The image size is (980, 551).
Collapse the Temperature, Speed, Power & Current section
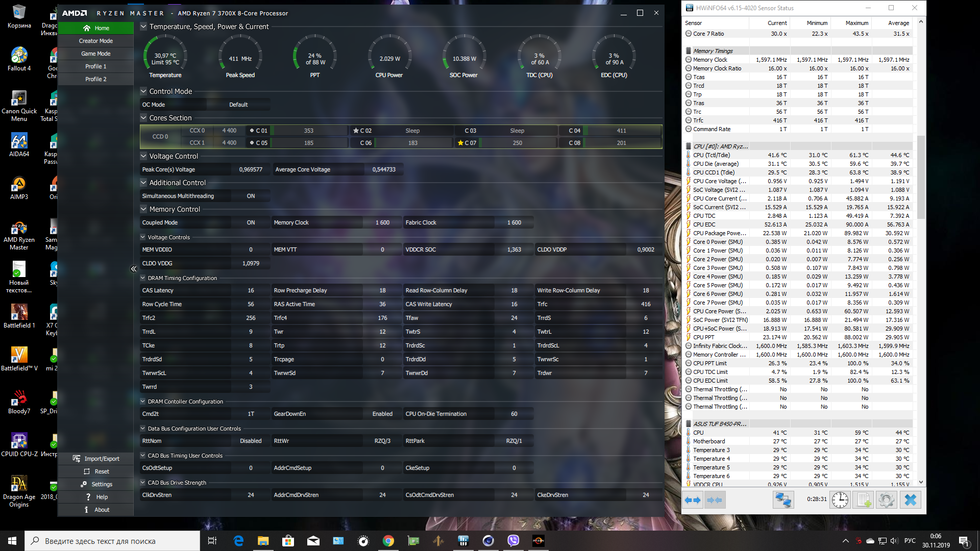point(143,27)
